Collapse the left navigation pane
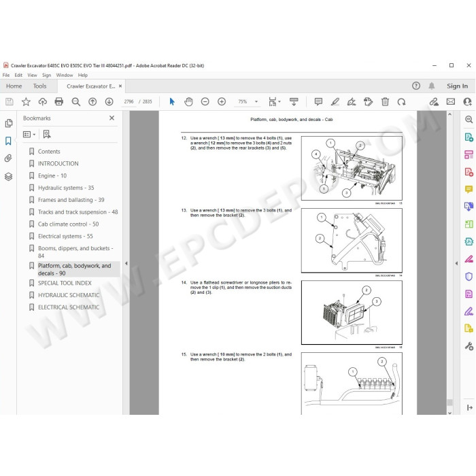Image resolution: width=476 pixels, height=476 pixels. pyautogui.click(x=126, y=263)
